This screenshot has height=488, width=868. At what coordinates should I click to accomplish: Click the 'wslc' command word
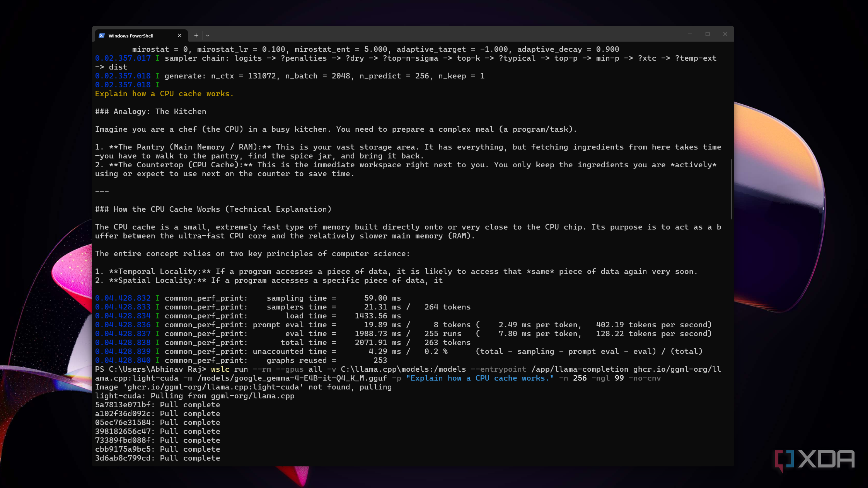220,369
